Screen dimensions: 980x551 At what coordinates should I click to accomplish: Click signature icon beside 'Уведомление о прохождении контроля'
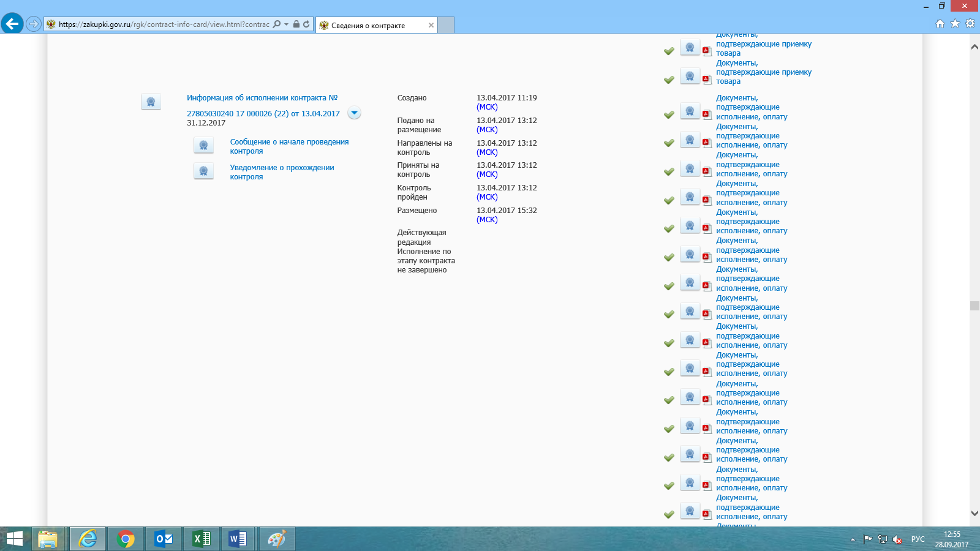(203, 171)
